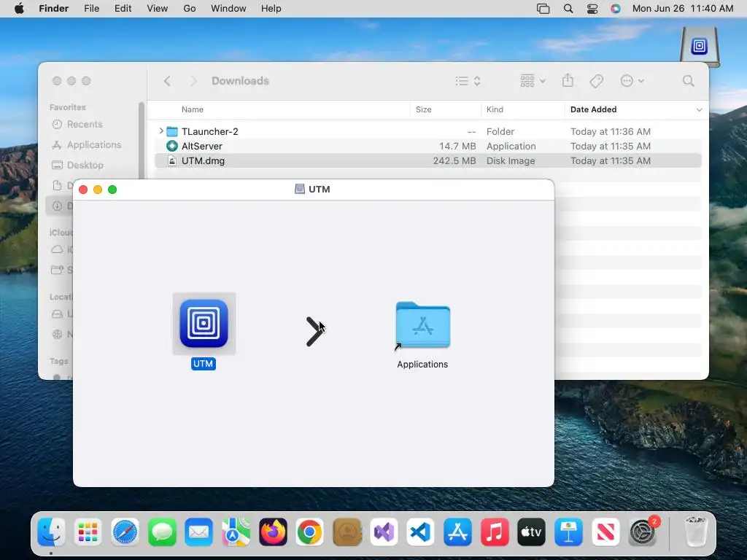Click the screen mirroring icon in menu bar
The height and width of the screenshot is (560, 747).
[x=543, y=9]
